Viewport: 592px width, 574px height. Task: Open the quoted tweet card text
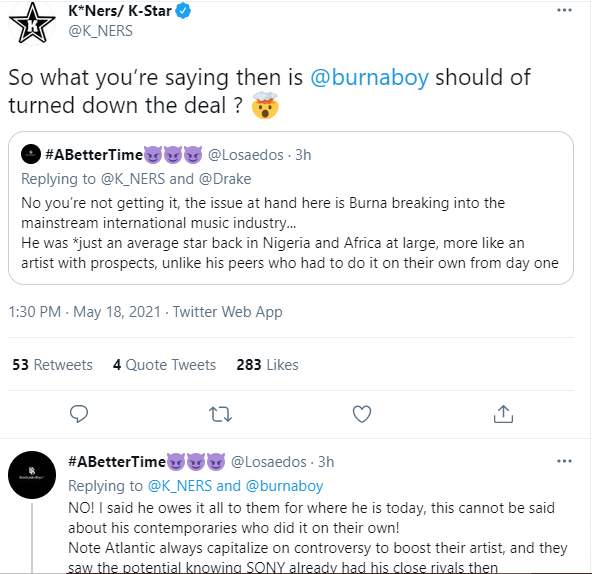[290, 233]
